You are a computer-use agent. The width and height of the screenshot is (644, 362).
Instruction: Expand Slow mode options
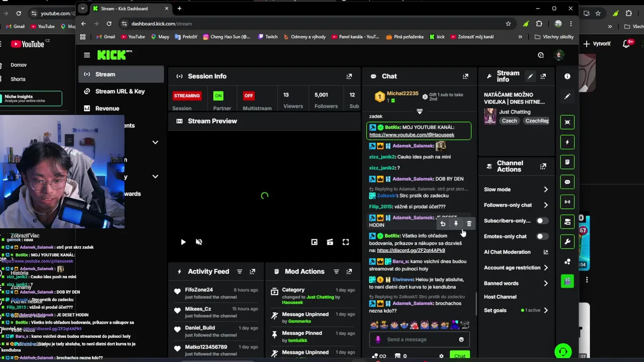pos(546,190)
